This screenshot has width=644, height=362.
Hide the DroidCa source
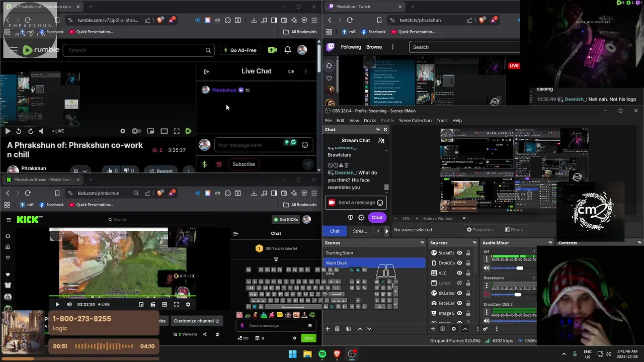[459, 263]
